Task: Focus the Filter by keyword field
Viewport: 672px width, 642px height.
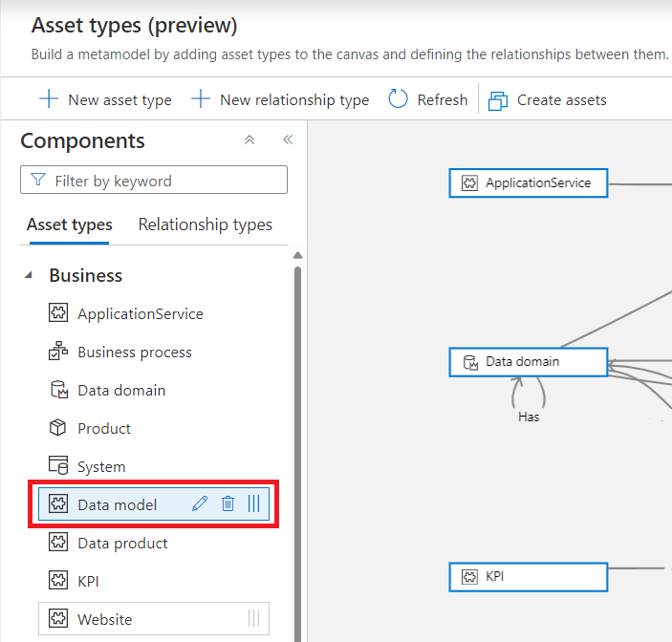Action: [163, 181]
